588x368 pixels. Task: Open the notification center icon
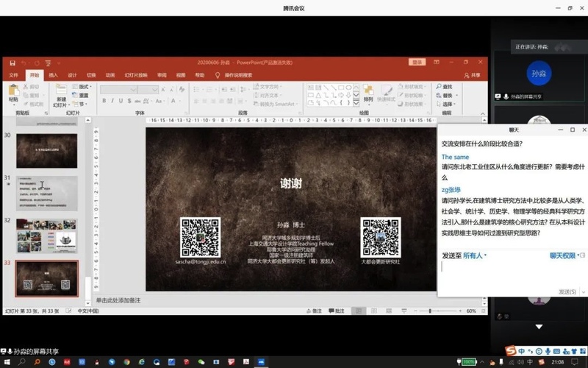[574, 362]
